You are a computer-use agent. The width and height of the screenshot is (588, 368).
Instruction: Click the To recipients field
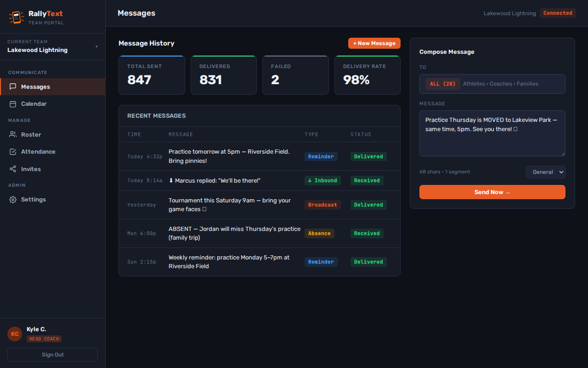coord(492,84)
